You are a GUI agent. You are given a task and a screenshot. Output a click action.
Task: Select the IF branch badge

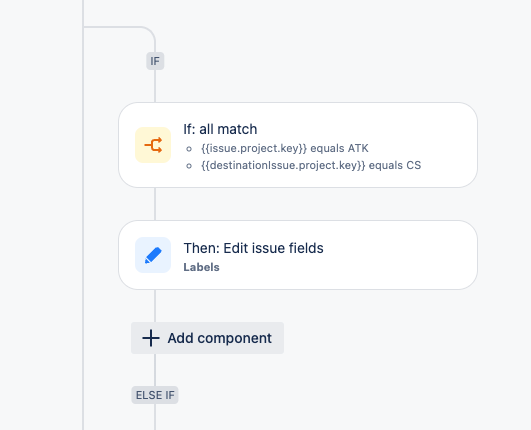(155, 61)
